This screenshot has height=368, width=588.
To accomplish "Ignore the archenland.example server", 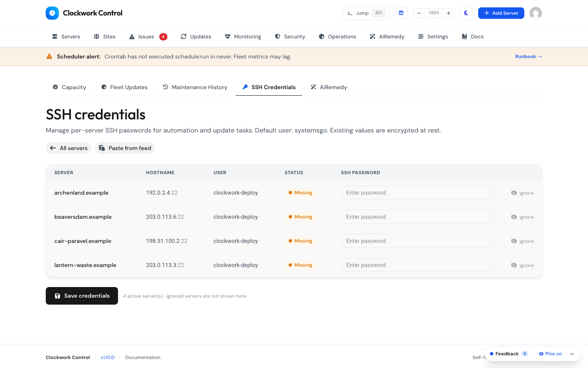I will click(522, 193).
